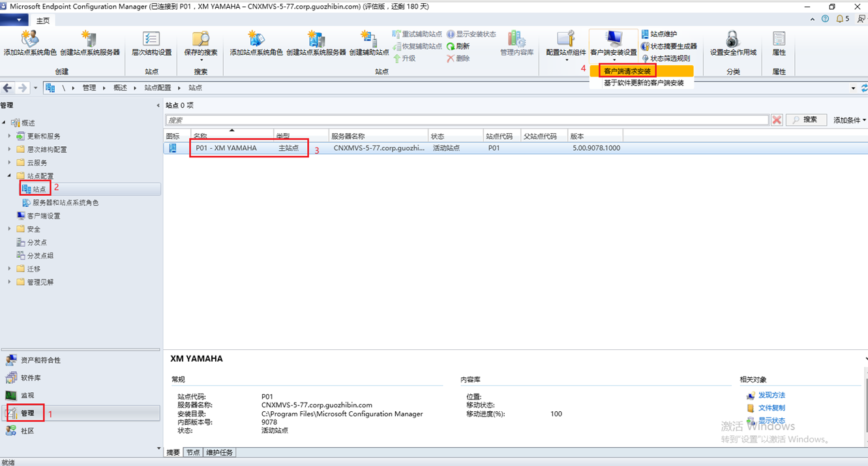Viewport: 868px width, 466px height.
Task: Expand Updates and Servicing (更新和服务) node
Action: tap(10, 136)
